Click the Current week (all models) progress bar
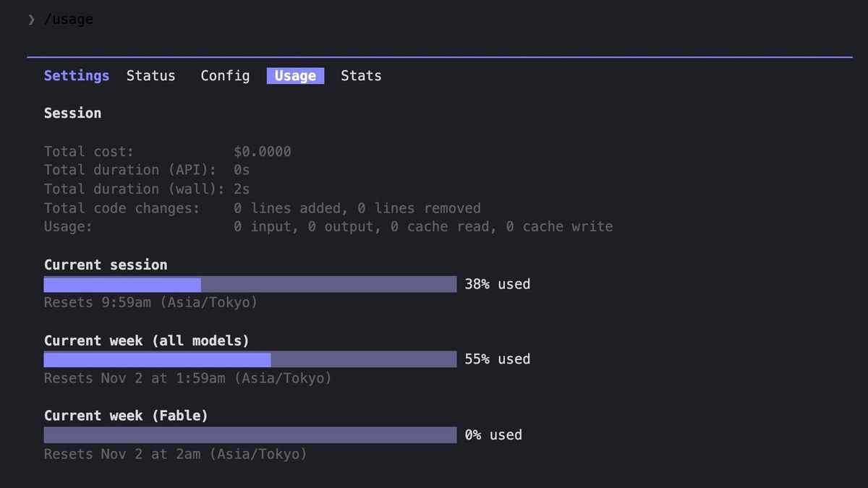The height and width of the screenshot is (488, 868). pyautogui.click(x=250, y=359)
